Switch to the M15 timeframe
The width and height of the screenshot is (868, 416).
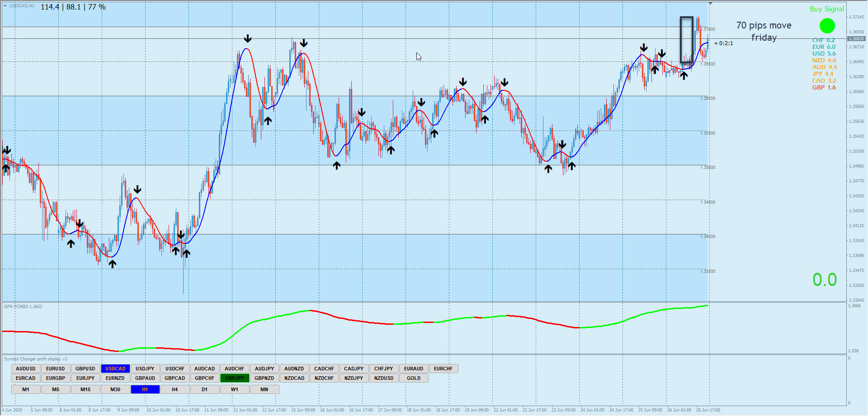coord(85,389)
